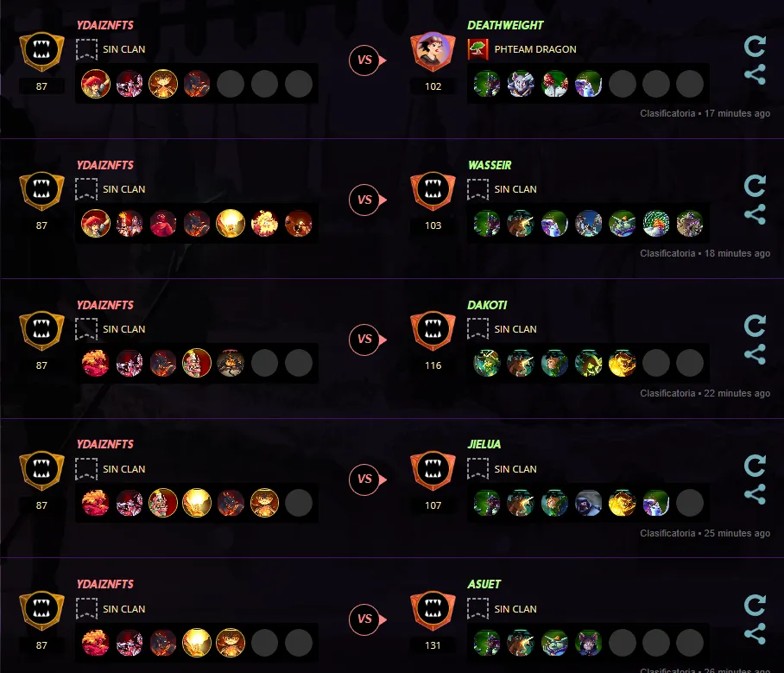Replay the battle against WASSEIR

pyautogui.click(x=755, y=186)
